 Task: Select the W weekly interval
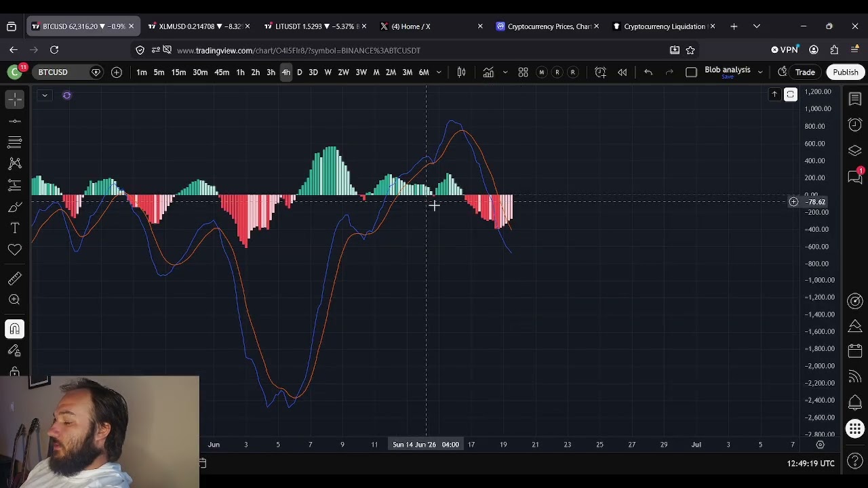coord(328,72)
